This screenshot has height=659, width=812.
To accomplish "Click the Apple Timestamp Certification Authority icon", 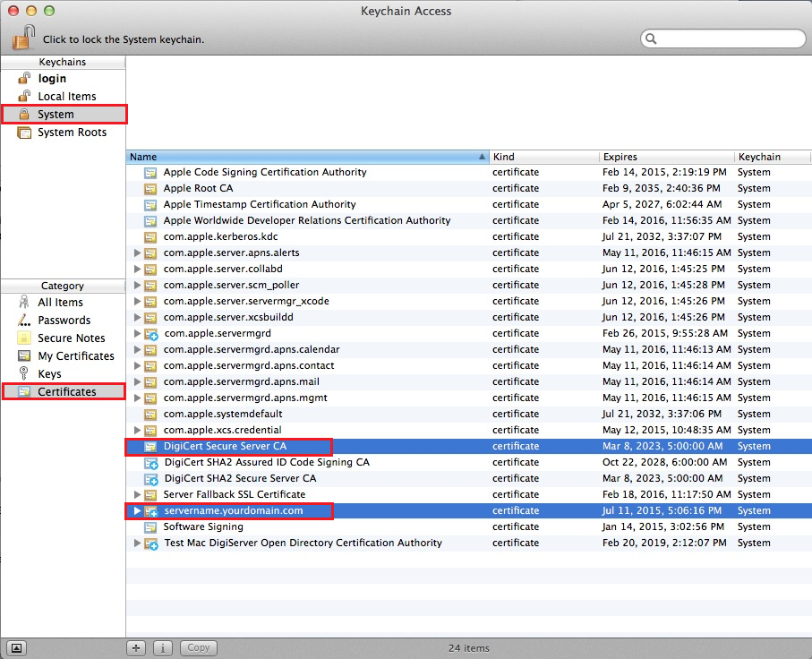I will (150, 205).
